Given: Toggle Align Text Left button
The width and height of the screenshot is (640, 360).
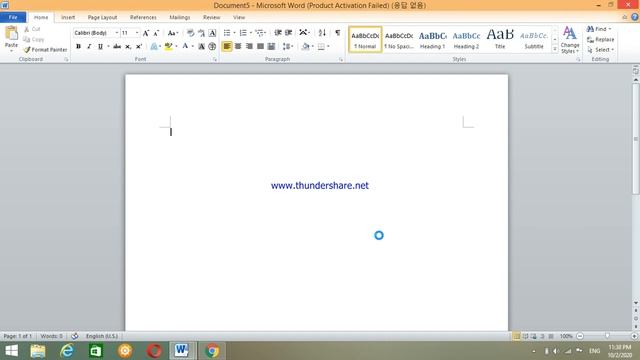Looking at the screenshot, I should (227, 47).
